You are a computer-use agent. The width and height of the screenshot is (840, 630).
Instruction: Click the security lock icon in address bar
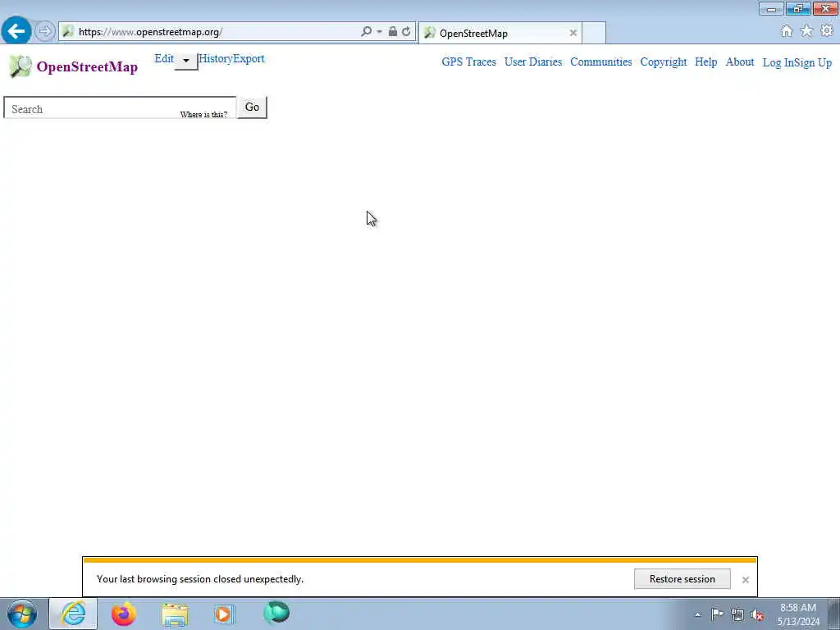click(393, 32)
